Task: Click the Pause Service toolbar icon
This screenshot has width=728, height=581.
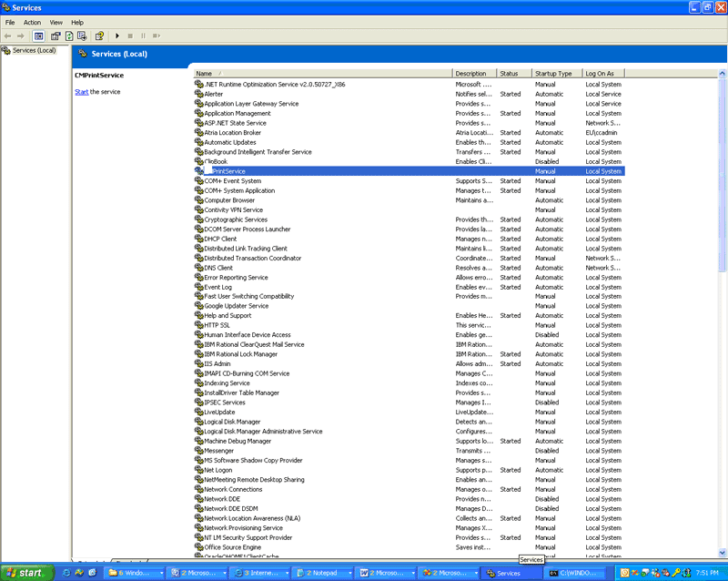Action: (143, 36)
